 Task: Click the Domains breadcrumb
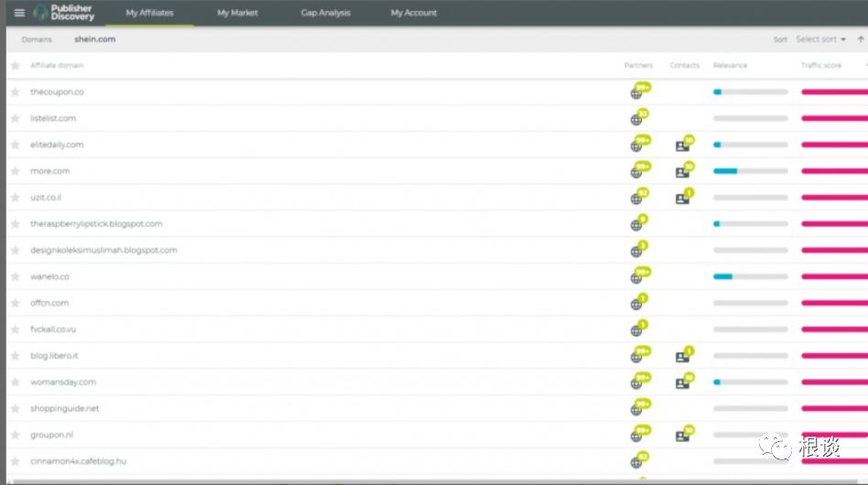(x=37, y=39)
